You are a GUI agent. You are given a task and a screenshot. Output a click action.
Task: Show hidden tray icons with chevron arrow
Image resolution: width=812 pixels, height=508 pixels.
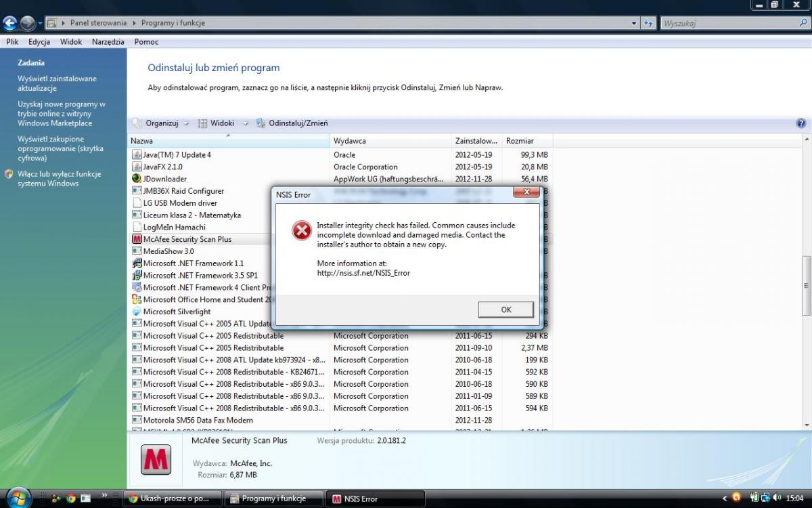tap(725, 498)
